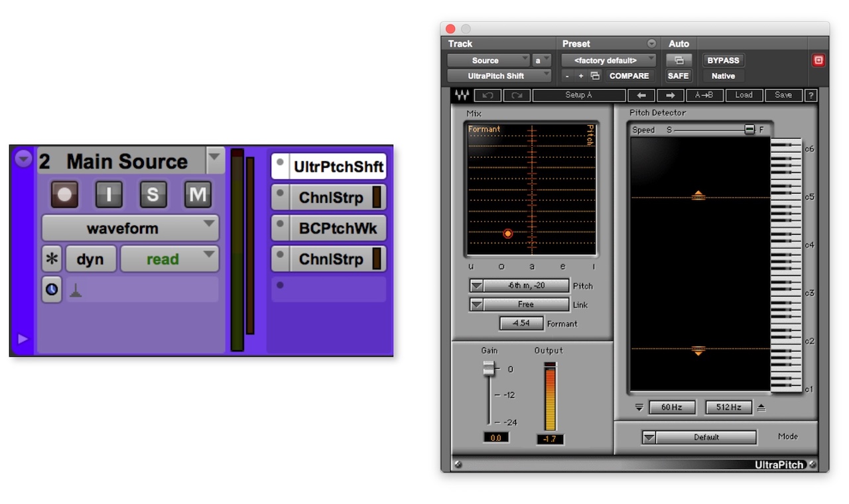The width and height of the screenshot is (849, 504).
Task: Click the Gain value 0.0 field
Action: [495, 438]
